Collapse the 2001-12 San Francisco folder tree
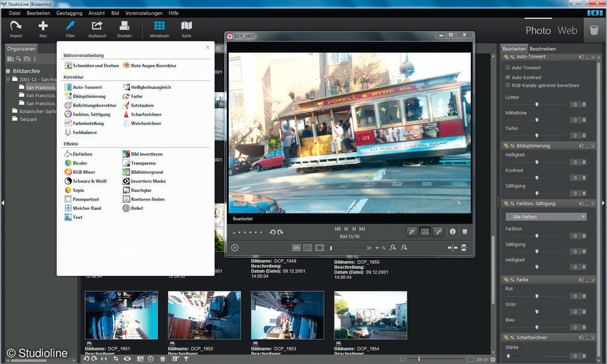This screenshot has width=607, height=364. 9,79
